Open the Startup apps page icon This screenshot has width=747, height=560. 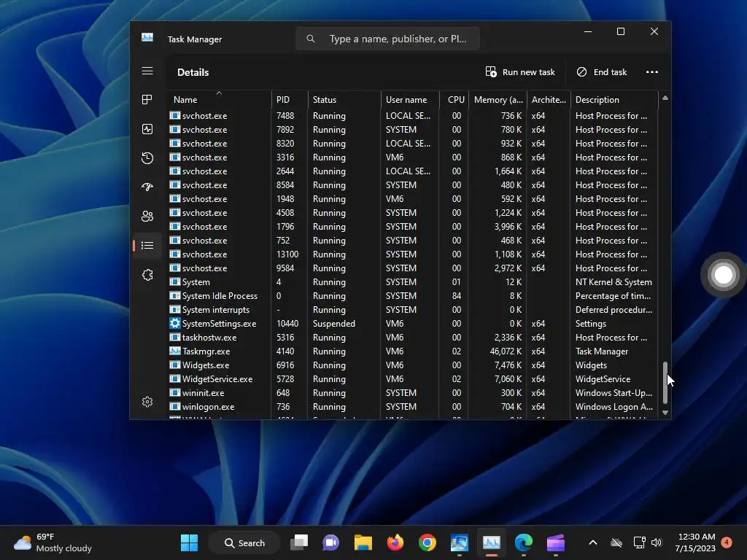tap(147, 187)
